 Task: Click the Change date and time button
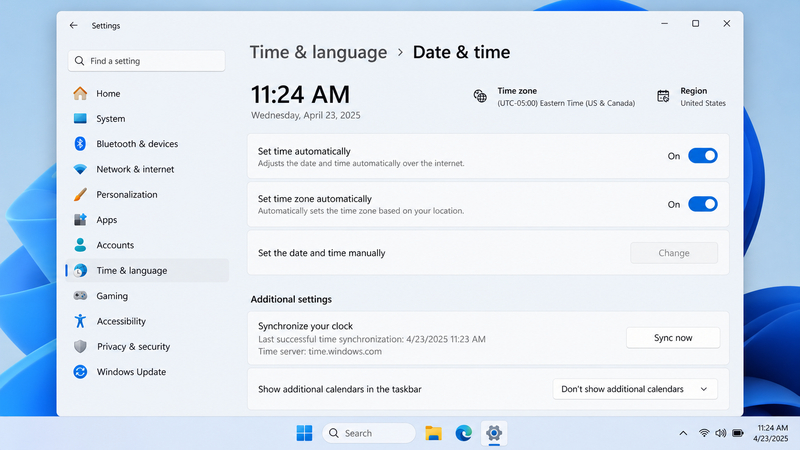point(674,253)
